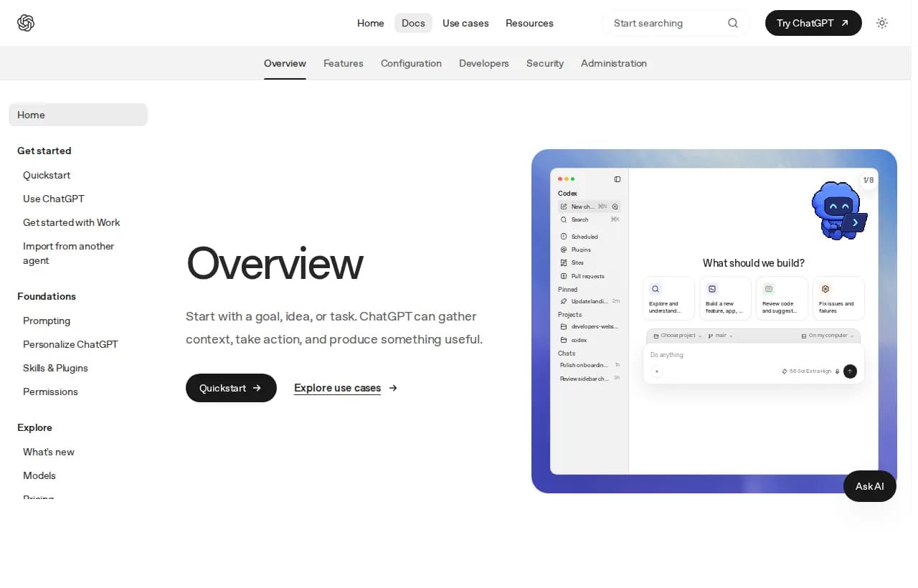Click the plus-in-circle icon beside New chat in the preview
The image size is (918, 588).
pos(615,207)
